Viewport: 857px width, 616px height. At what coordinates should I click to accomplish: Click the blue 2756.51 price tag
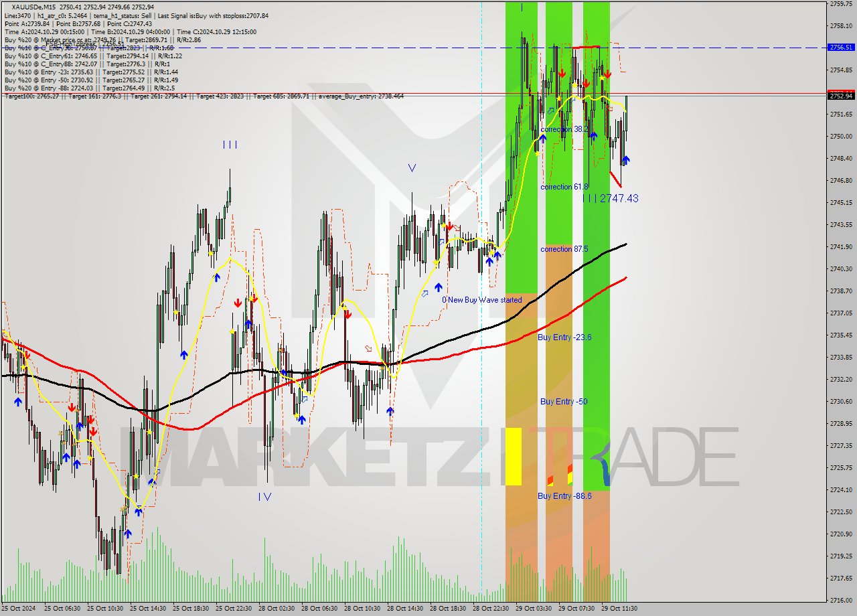point(841,48)
